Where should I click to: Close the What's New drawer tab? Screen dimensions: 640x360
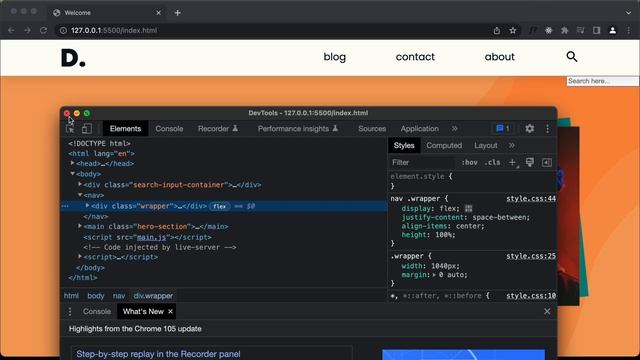(x=171, y=311)
